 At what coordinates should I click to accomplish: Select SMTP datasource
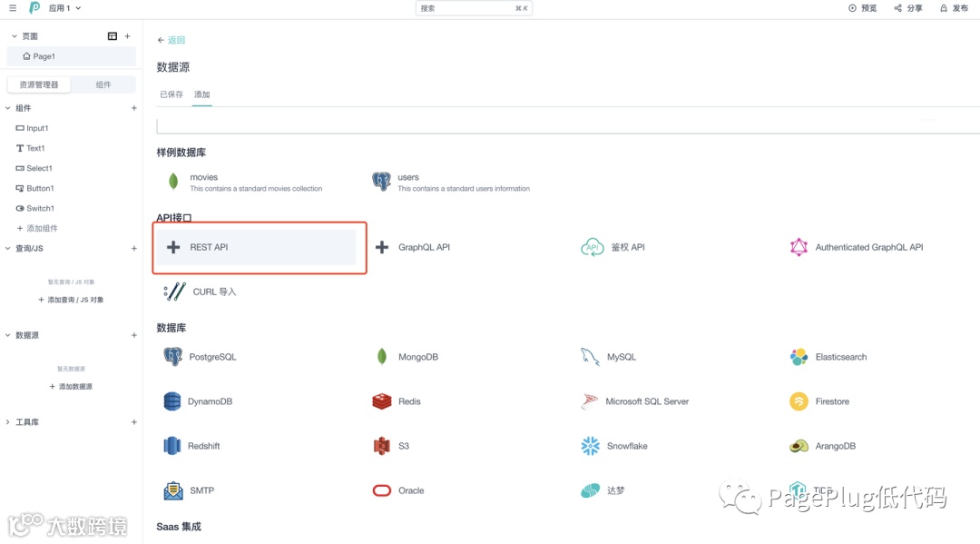190,490
